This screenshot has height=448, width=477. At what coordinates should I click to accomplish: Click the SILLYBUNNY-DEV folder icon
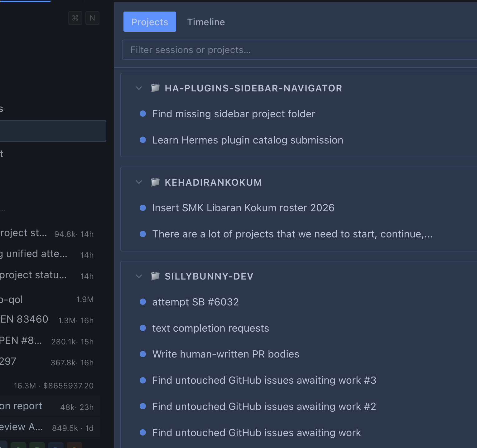155,276
